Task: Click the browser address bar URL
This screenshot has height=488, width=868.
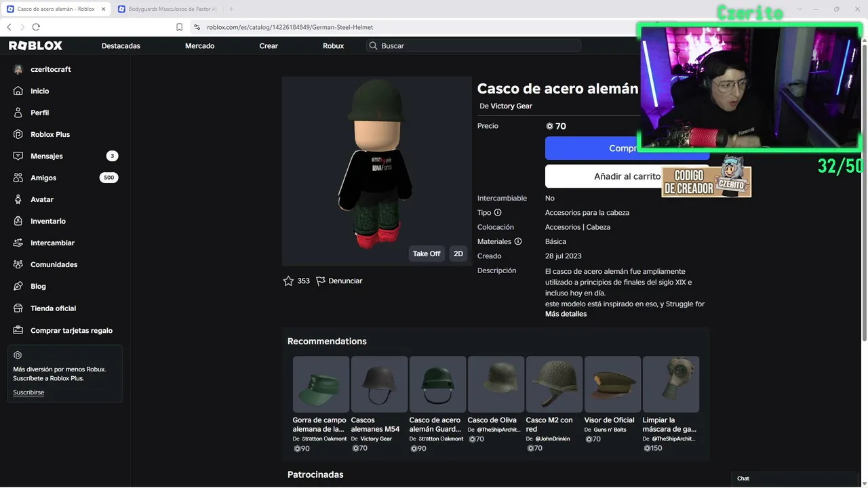Action: (x=290, y=27)
